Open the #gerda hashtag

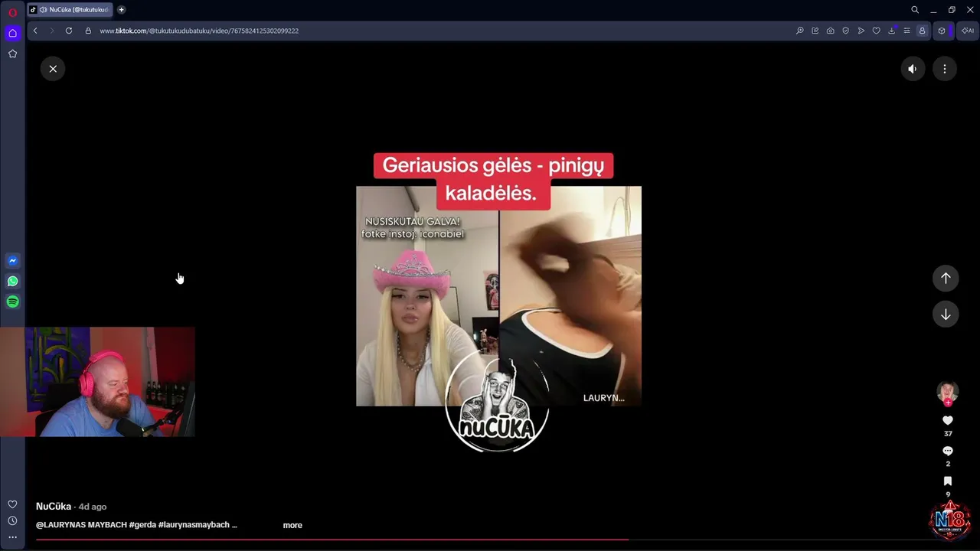142,525
